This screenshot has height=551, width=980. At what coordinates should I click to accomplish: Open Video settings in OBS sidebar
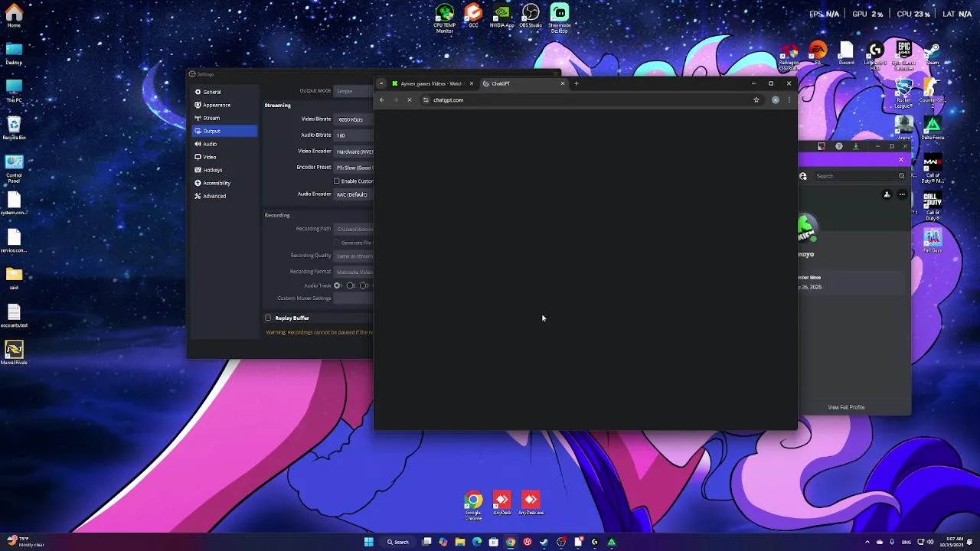click(x=224, y=157)
